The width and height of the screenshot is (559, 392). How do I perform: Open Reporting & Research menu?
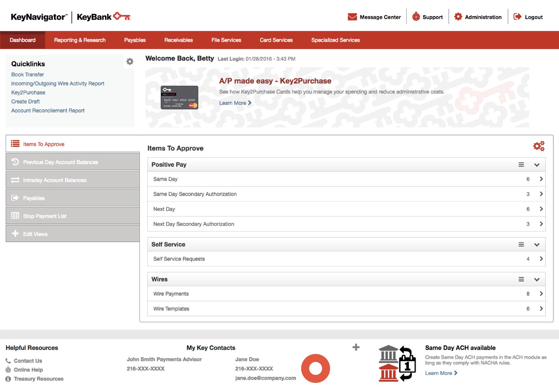(x=80, y=40)
